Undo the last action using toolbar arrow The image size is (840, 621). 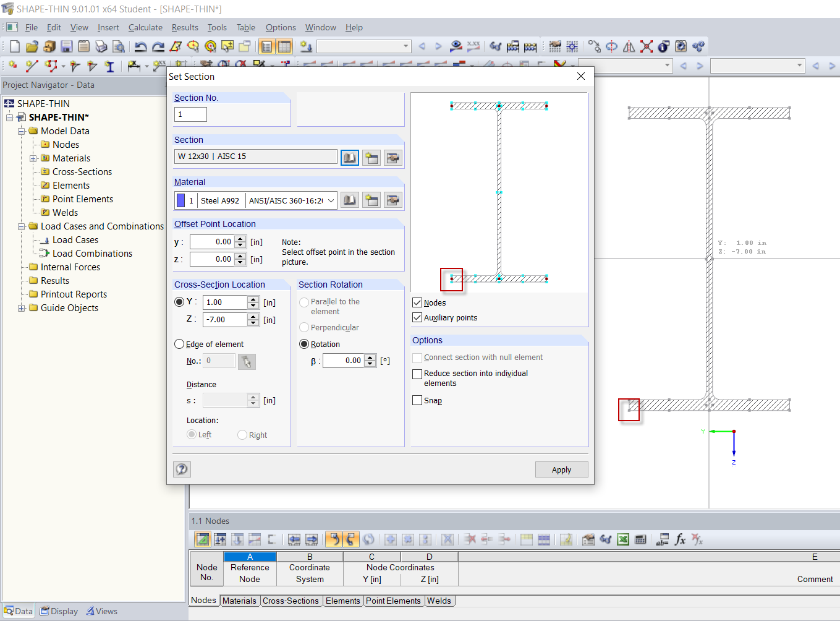click(141, 46)
